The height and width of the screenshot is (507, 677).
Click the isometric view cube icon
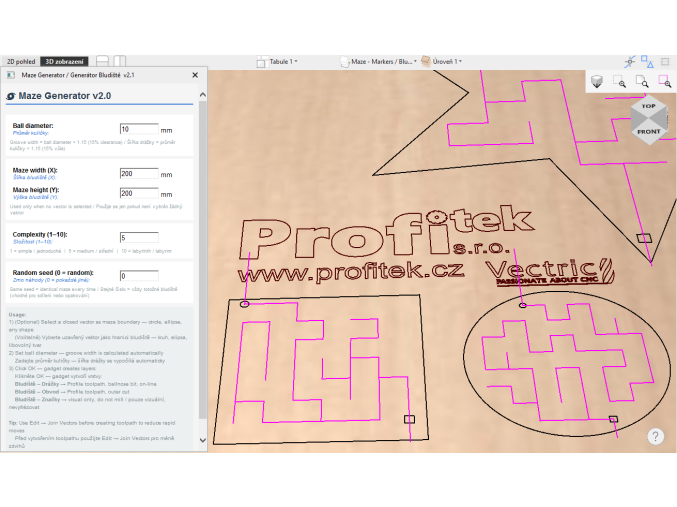[x=597, y=81]
